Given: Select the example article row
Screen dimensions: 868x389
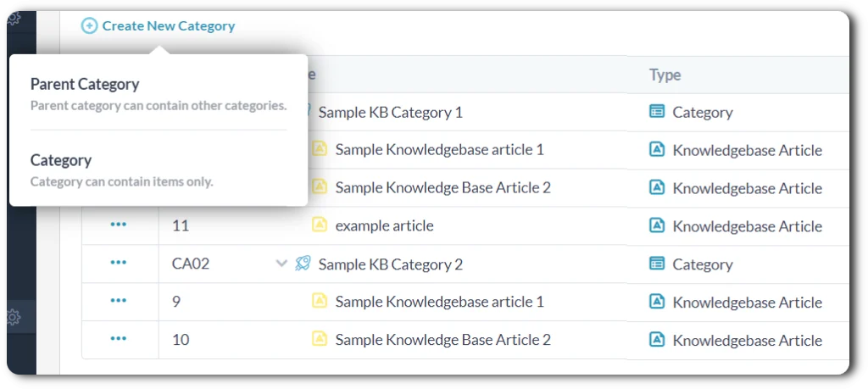Looking at the screenshot, I should tap(384, 225).
